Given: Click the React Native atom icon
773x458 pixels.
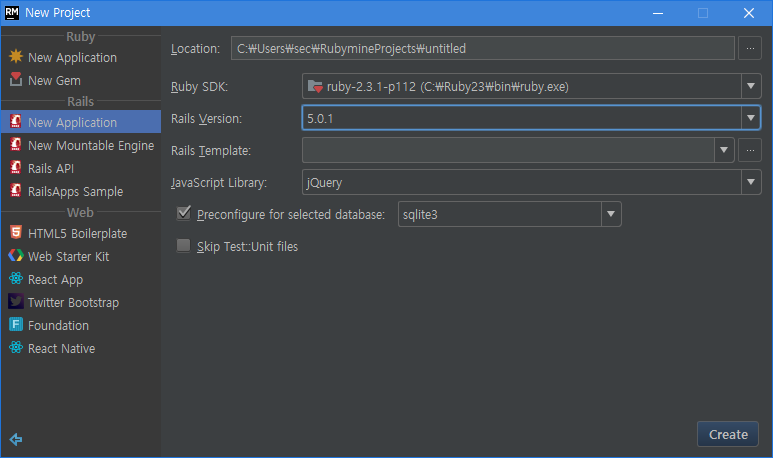Looking at the screenshot, I should [16, 348].
